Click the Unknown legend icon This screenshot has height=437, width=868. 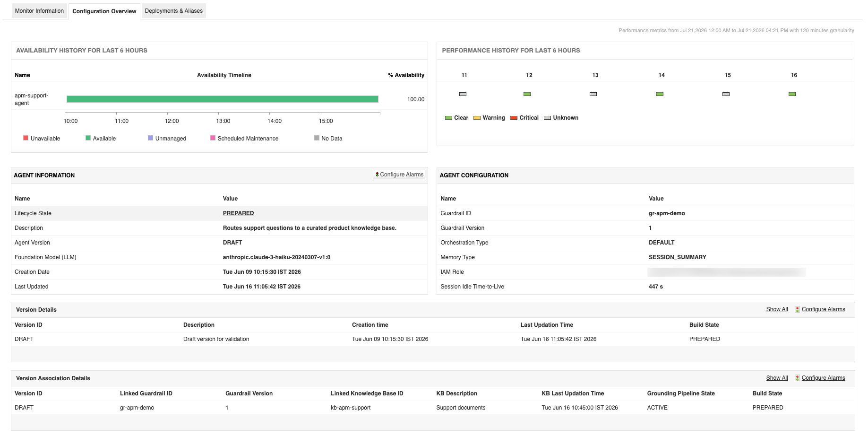pos(547,118)
